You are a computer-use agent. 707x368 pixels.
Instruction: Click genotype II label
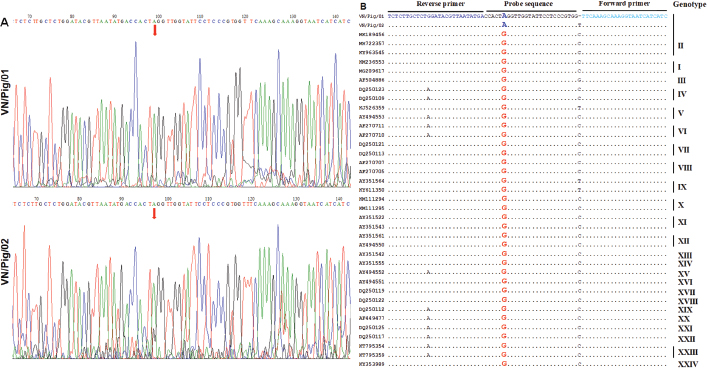681,46
